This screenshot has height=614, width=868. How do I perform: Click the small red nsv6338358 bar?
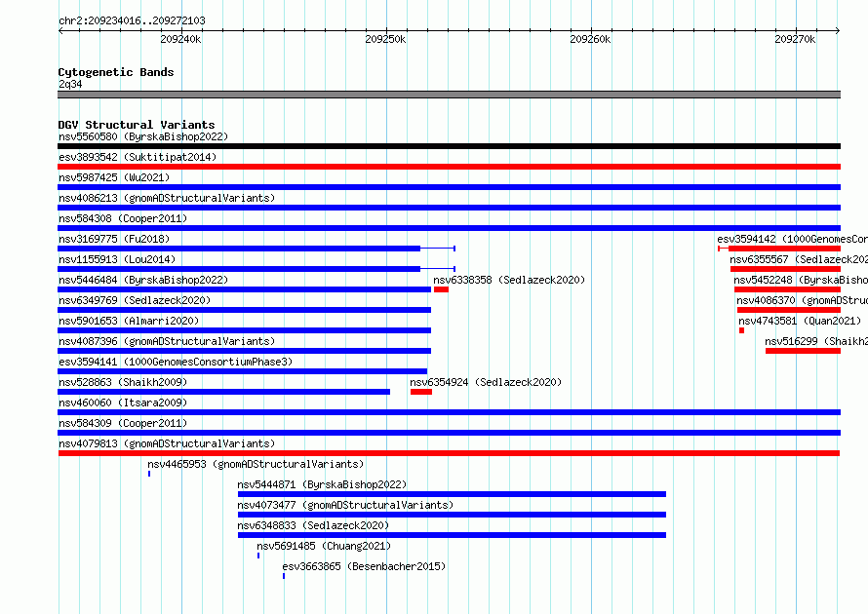[441, 289]
